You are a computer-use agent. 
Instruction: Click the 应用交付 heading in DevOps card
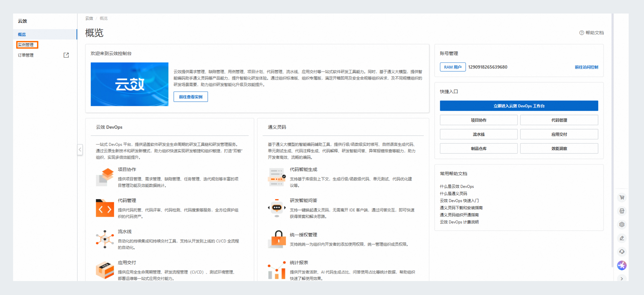click(x=127, y=263)
